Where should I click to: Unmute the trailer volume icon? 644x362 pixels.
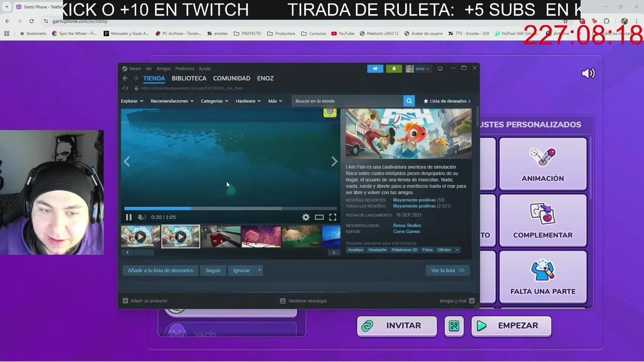pyautogui.click(x=142, y=217)
